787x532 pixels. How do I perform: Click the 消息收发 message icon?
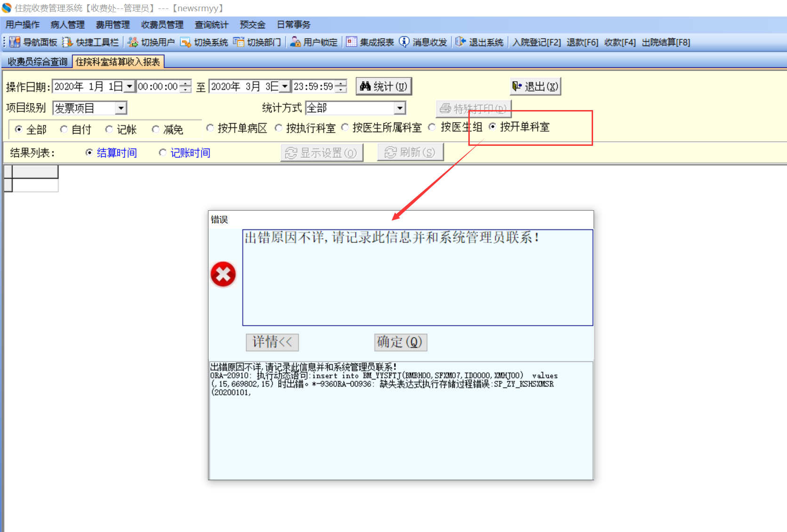point(404,42)
